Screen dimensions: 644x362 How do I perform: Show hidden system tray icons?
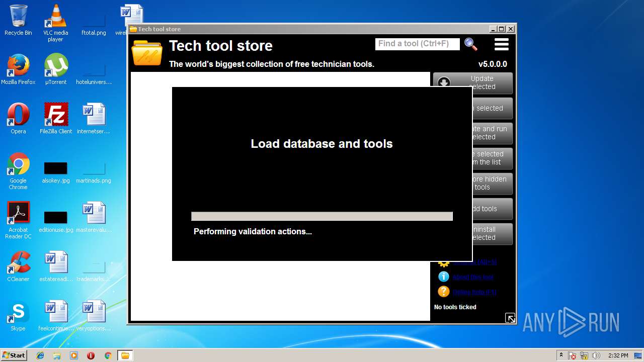click(x=561, y=355)
